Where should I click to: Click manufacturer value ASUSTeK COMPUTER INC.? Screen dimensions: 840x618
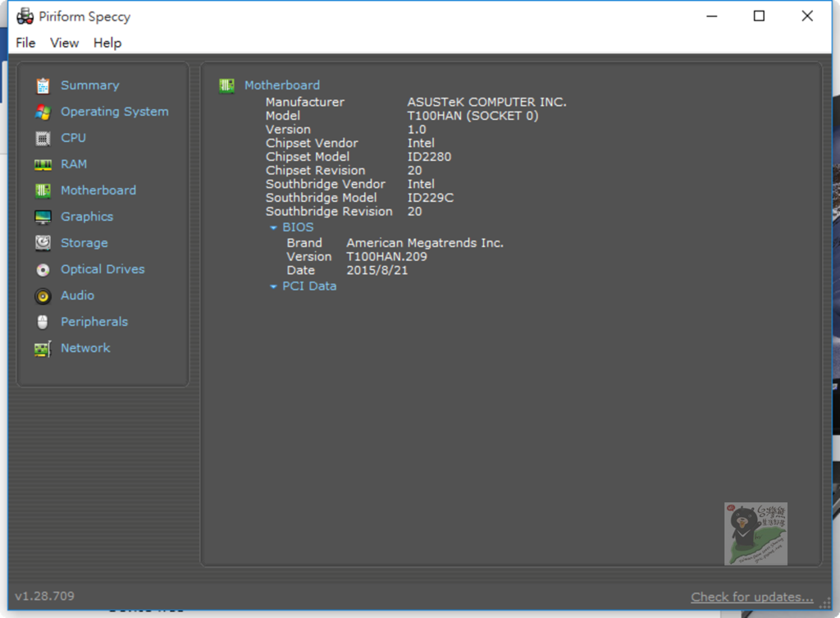coord(487,102)
